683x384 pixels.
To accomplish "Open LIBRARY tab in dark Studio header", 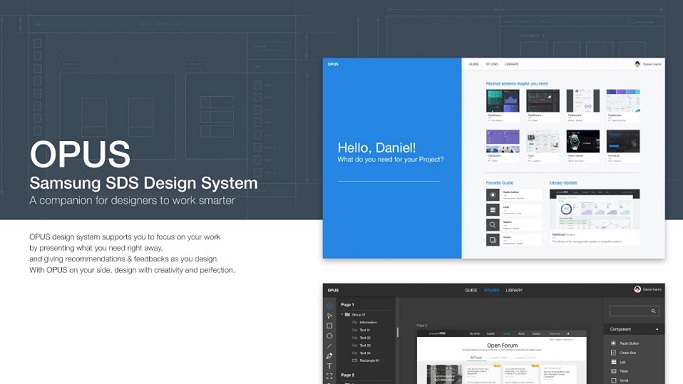I will pyautogui.click(x=514, y=290).
